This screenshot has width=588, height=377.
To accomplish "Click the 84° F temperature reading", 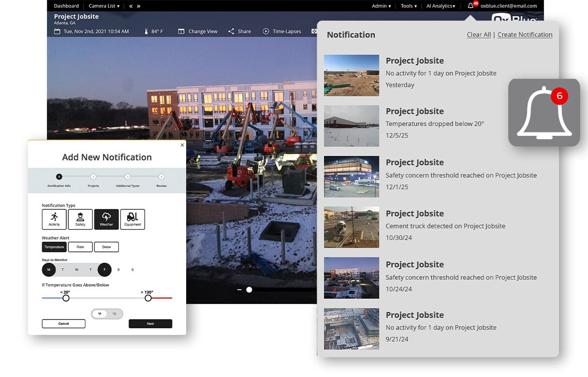I will pyautogui.click(x=157, y=31).
